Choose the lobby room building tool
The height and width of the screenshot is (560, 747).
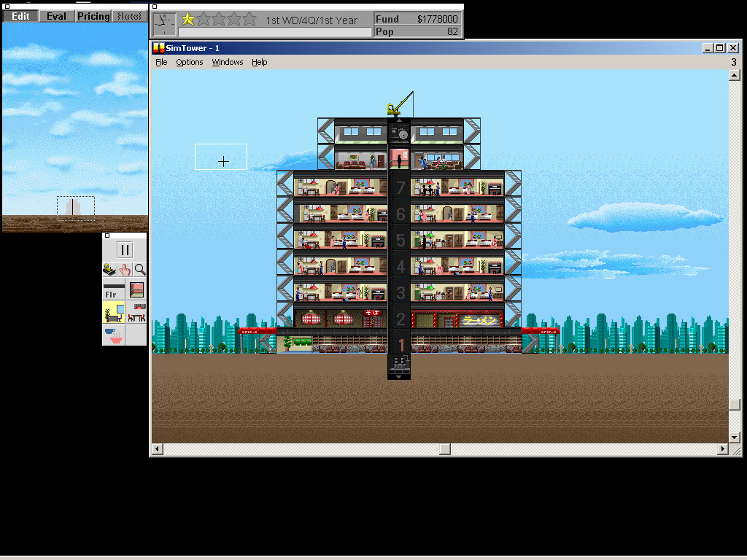coord(136,289)
